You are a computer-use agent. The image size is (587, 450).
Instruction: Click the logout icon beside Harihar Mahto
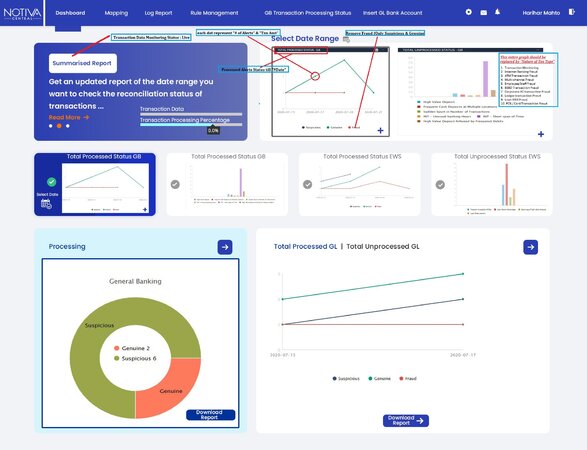click(x=571, y=12)
